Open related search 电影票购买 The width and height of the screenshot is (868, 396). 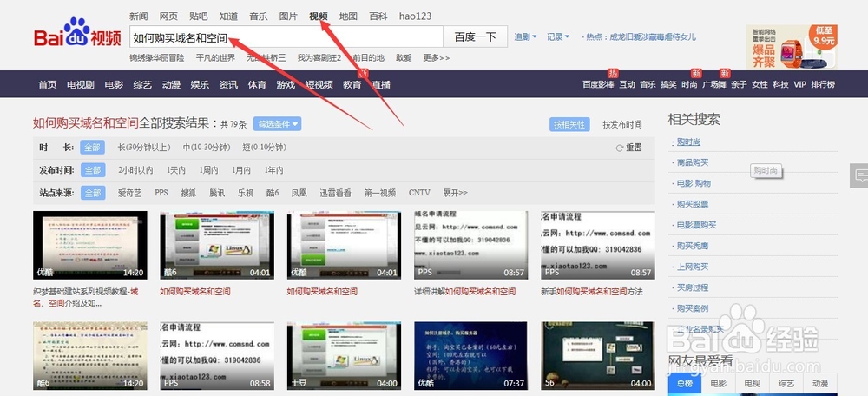click(x=696, y=225)
